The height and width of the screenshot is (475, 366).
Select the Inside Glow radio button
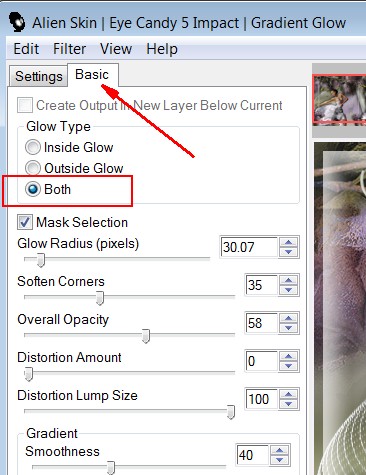pyautogui.click(x=33, y=147)
